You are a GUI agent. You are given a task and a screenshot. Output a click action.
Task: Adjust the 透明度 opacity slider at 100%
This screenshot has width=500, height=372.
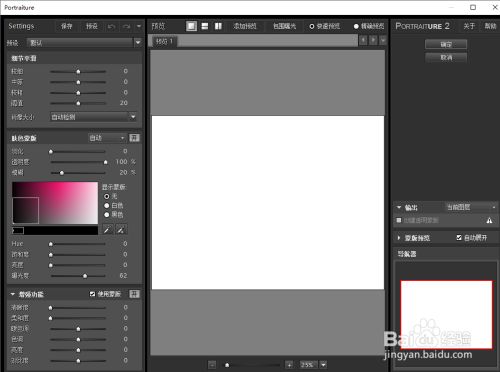pos(106,162)
